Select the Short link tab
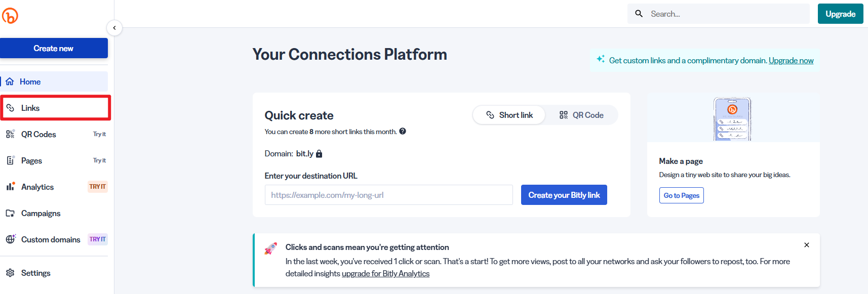This screenshot has height=294, width=868. coord(509,115)
